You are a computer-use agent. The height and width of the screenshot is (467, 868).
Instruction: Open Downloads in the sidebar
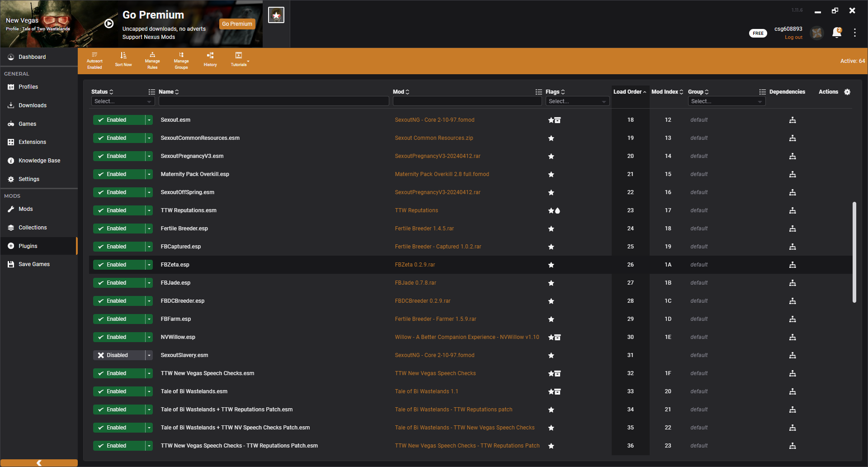39,105
